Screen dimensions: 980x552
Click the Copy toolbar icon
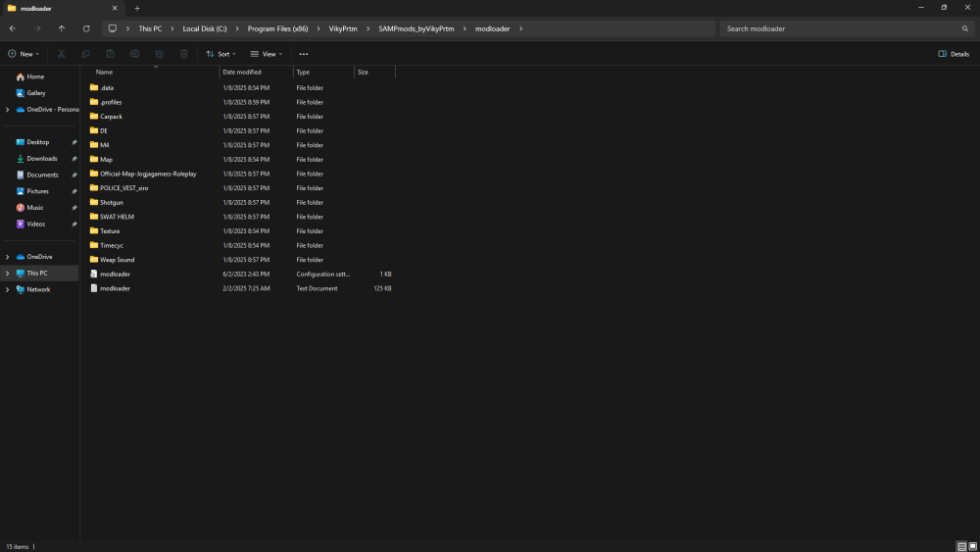(x=85, y=54)
